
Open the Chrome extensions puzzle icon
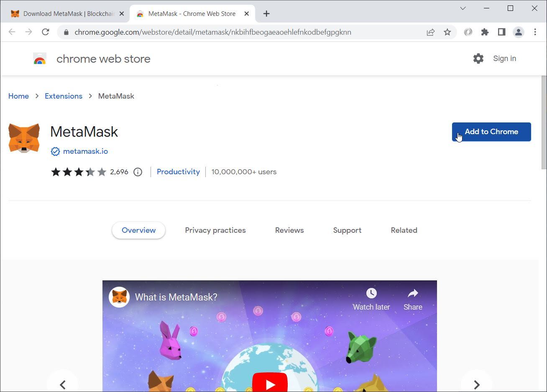(485, 32)
